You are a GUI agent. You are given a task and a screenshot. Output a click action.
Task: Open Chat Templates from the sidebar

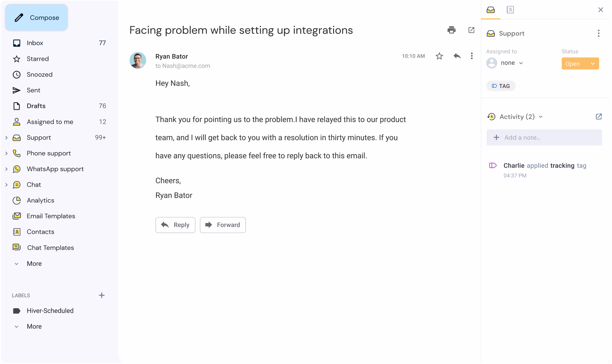(50, 248)
